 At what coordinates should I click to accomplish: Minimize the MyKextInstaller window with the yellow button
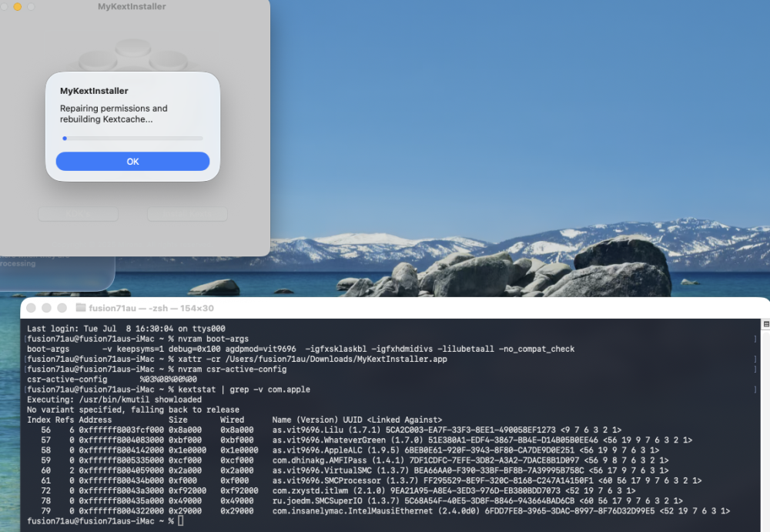pyautogui.click(x=17, y=6)
